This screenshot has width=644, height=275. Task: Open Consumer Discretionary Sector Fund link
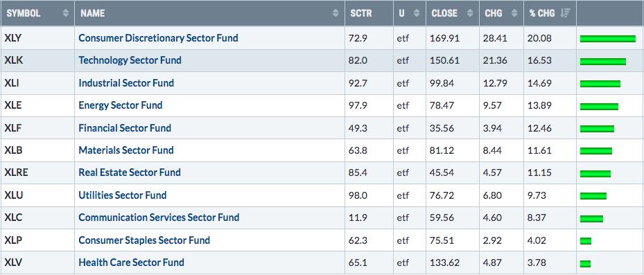[158, 38]
